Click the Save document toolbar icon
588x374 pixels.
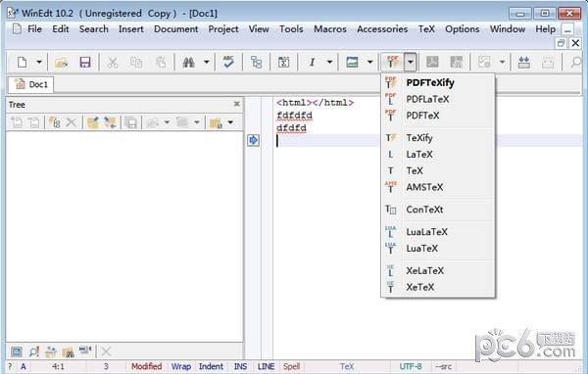pos(85,62)
